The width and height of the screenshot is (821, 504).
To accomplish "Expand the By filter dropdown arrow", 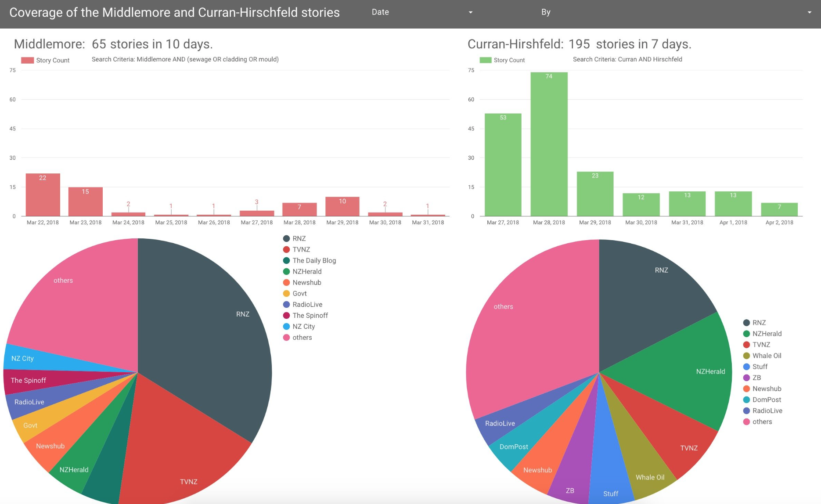I will coord(809,12).
